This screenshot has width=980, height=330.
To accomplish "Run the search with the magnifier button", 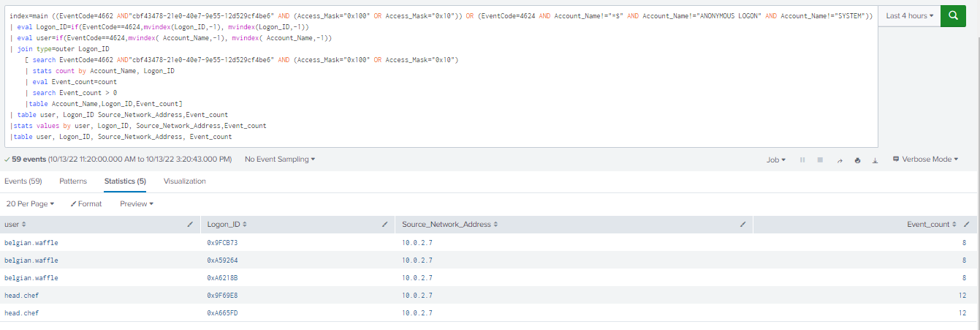I will click(953, 15).
